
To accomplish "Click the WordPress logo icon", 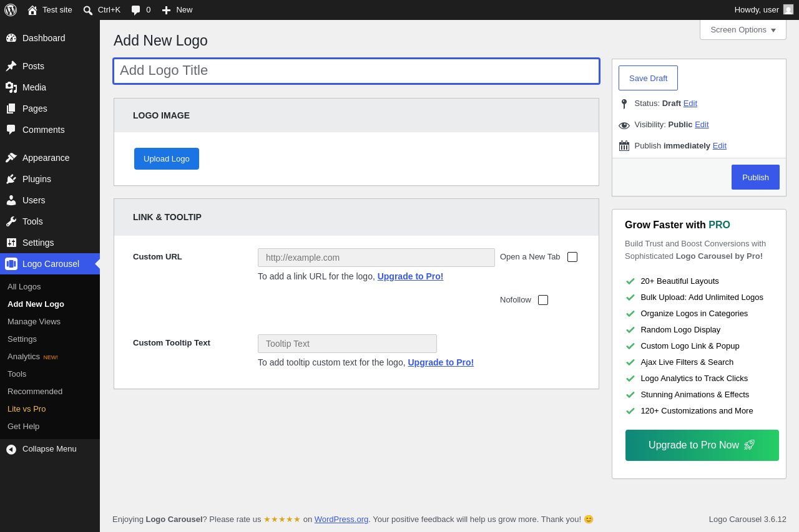I will pyautogui.click(x=11, y=10).
